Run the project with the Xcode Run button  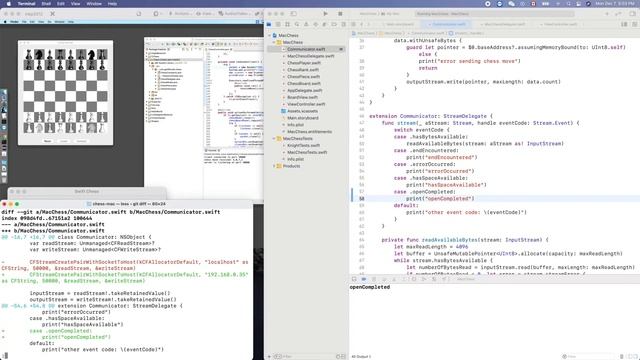(x=325, y=14)
